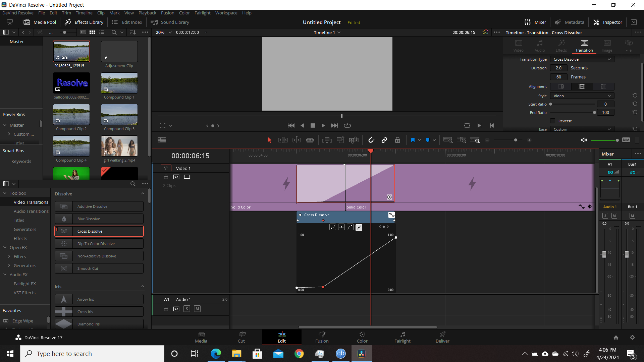
Task: Toggle the DIM volume button
Action: tap(626, 140)
